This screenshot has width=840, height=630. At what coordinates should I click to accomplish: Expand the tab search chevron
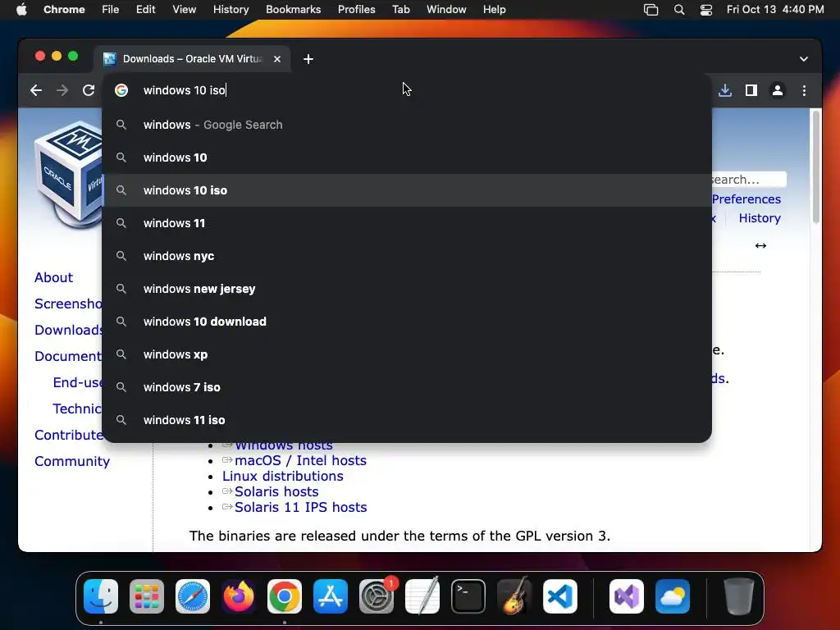coord(804,59)
